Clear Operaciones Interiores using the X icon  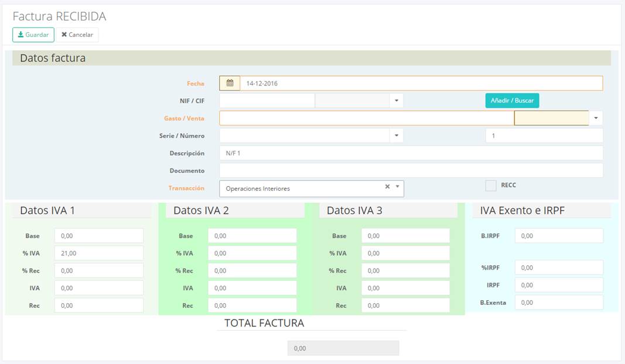[387, 187]
